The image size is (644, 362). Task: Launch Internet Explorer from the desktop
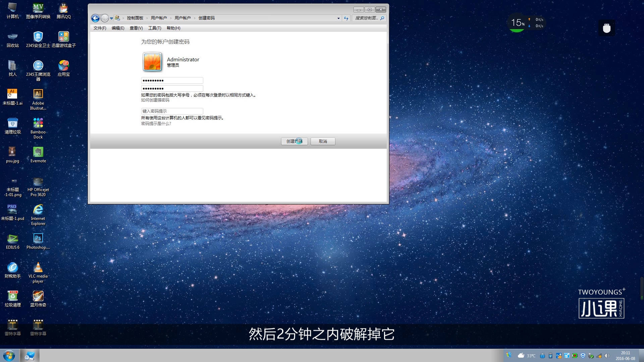click(38, 209)
